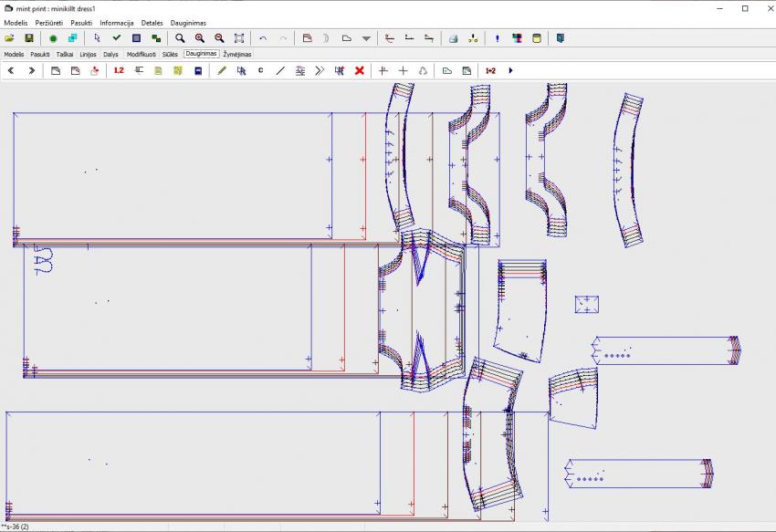776x532 pixels.
Task: Open the Peržiūreti menu
Action: tap(49, 22)
